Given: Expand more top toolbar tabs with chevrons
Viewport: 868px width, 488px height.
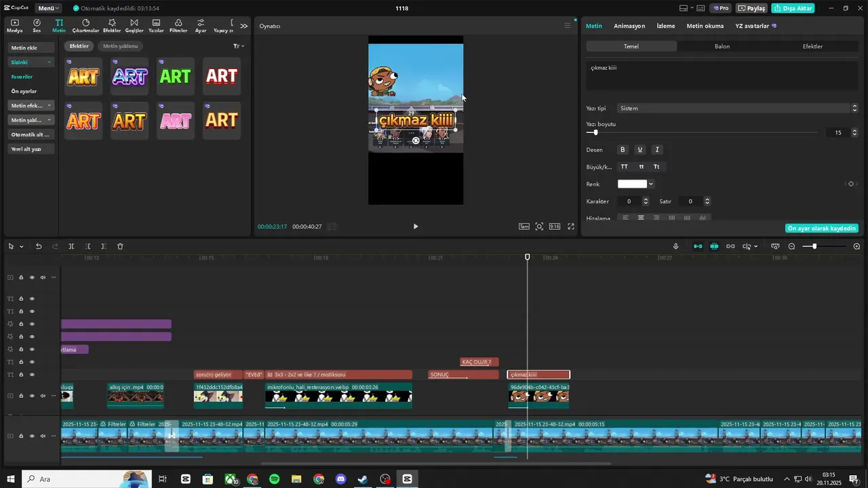Looking at the screenshot, I should (244, 26).
